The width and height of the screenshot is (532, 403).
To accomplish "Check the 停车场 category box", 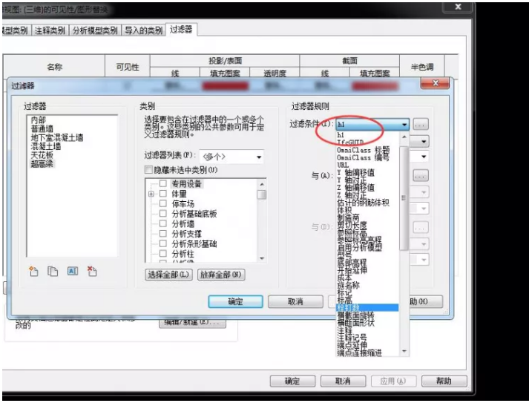I will pos(162,203).
